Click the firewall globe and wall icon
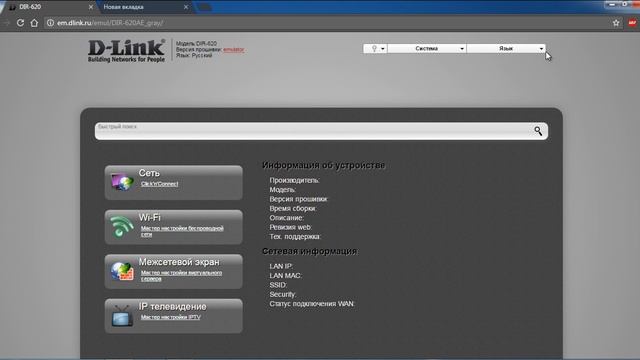 click(x=122, y=271)
